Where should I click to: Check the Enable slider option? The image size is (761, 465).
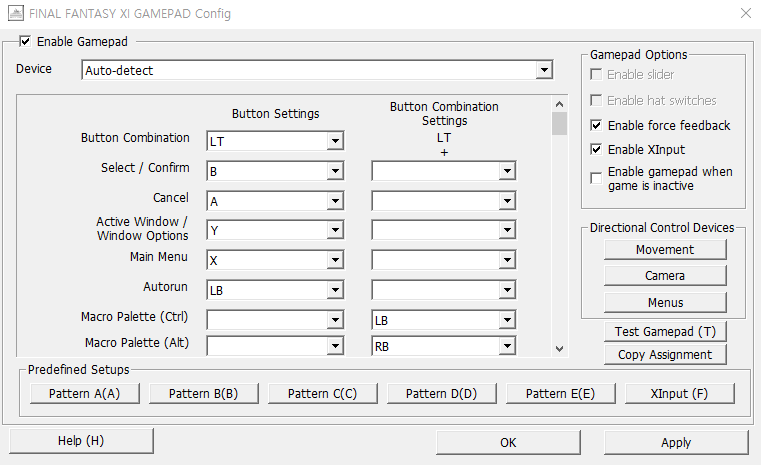click(596, 74)
